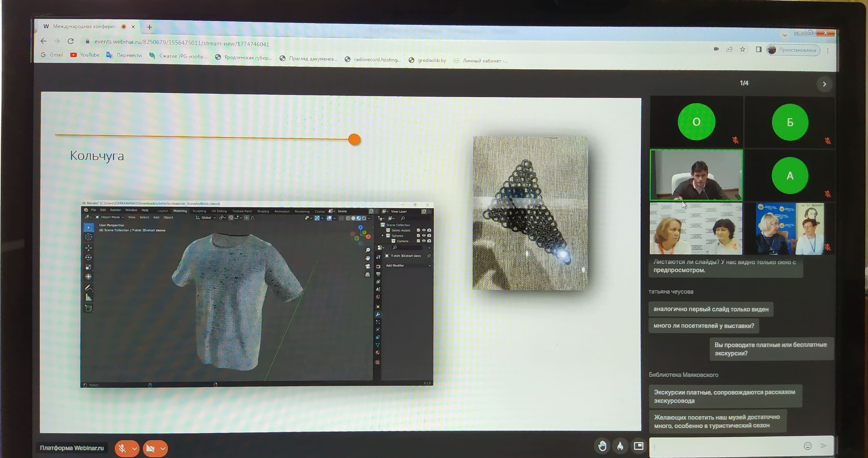The height and width of the screenshot is (458, 868).
Task: Click the chat message input field
Action: tap(724, 447)
